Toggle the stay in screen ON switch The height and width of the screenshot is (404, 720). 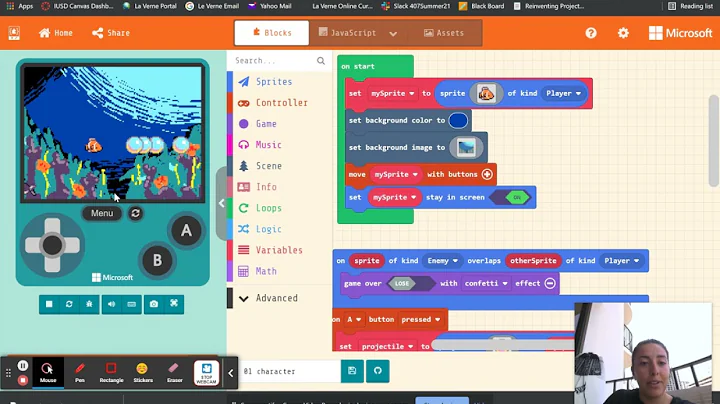510,197
